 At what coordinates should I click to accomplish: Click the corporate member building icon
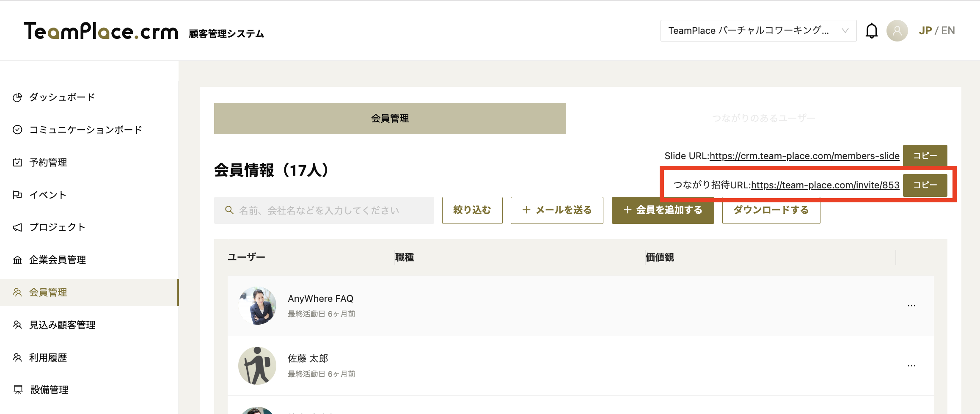point(17,260)
